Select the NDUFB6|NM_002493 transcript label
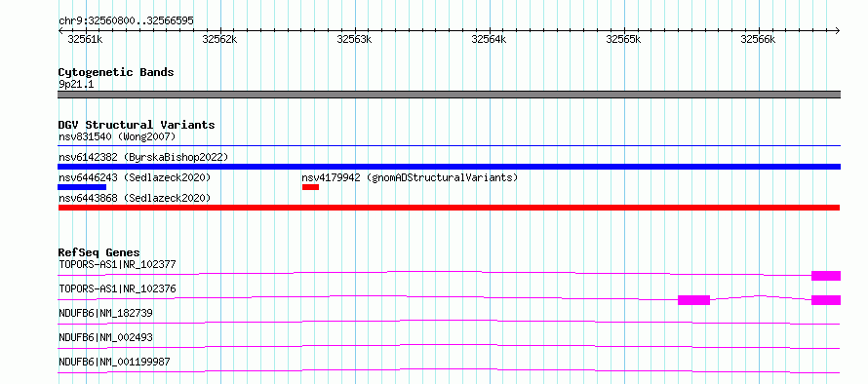 coord(105,337)
